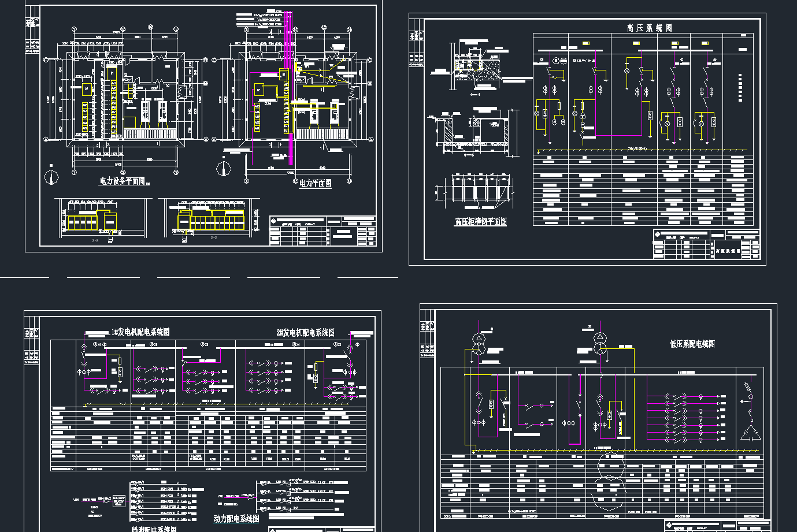
Task: Click the 动力配电系统图 label
Action: tap(236, 519)
